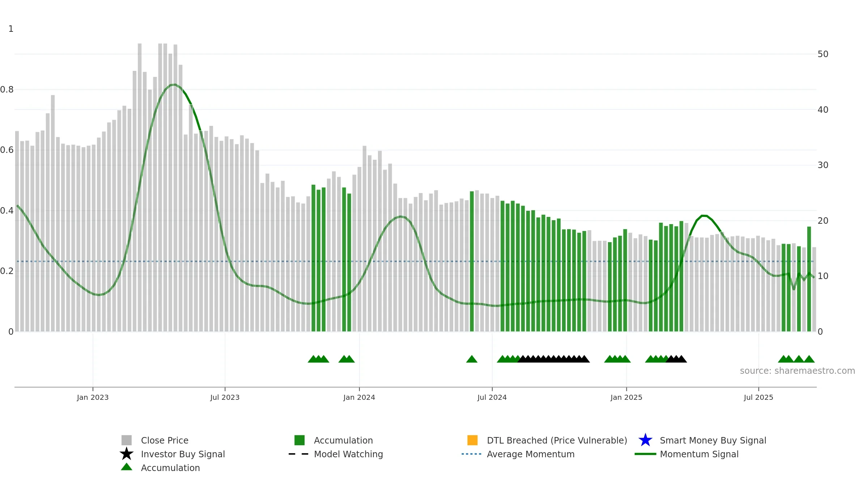Click the green Accumulation square legend icon

[299, 440]
